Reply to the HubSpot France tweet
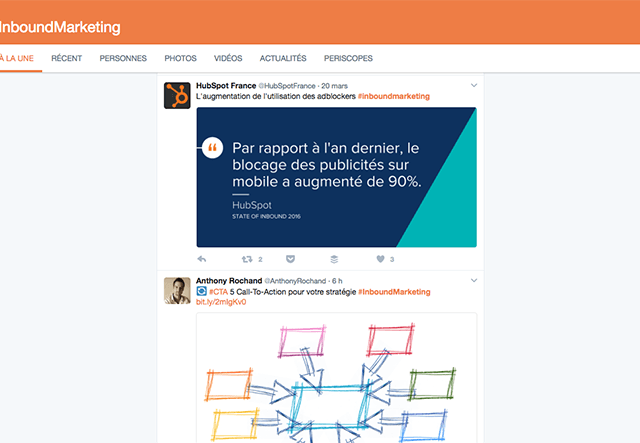 click(202, 259)
